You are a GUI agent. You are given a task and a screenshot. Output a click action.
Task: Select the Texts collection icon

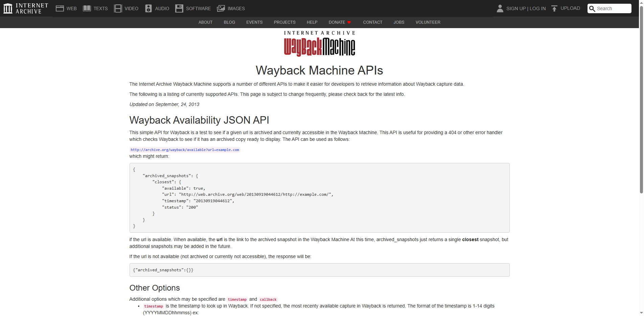click(87, 8)
